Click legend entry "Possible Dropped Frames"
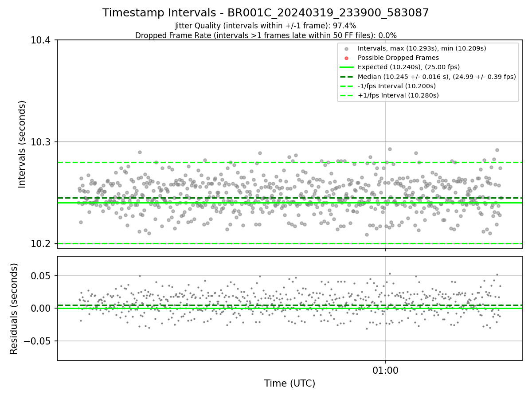This screenshot has height=399, width=532. pos(398,58)
